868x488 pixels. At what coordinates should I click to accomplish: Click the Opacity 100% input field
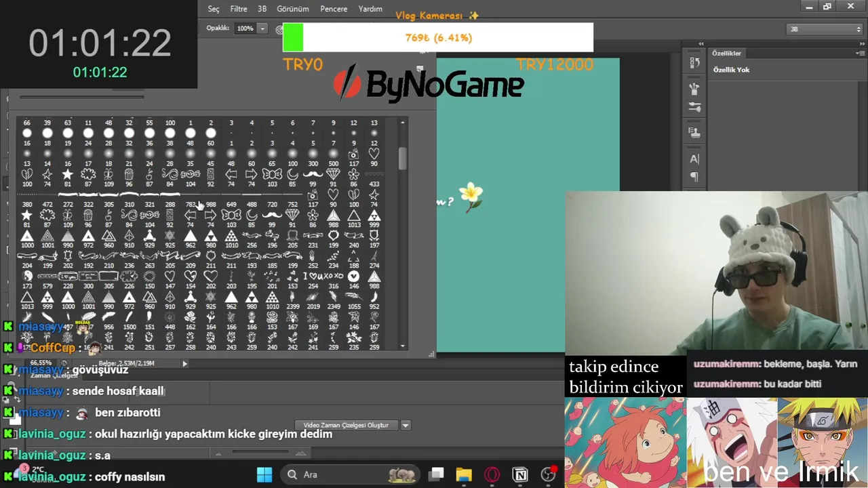pyautogui.click(x=245, y=28)
